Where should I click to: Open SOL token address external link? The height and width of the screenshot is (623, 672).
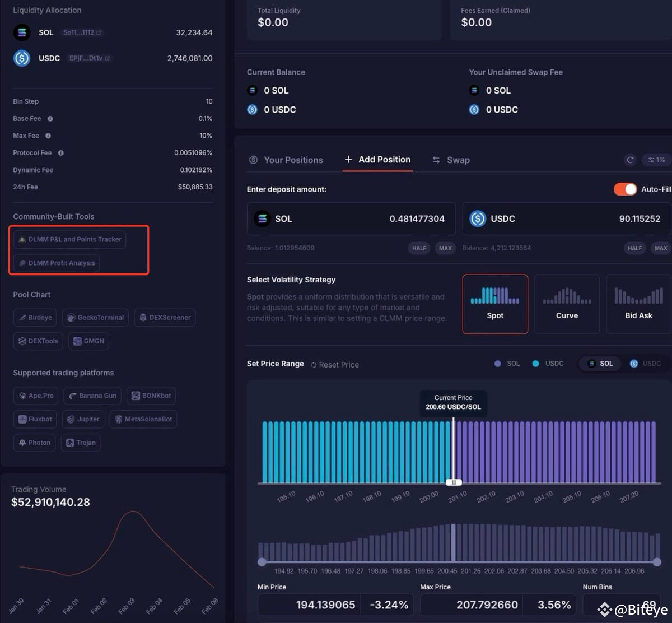(99, 32)
